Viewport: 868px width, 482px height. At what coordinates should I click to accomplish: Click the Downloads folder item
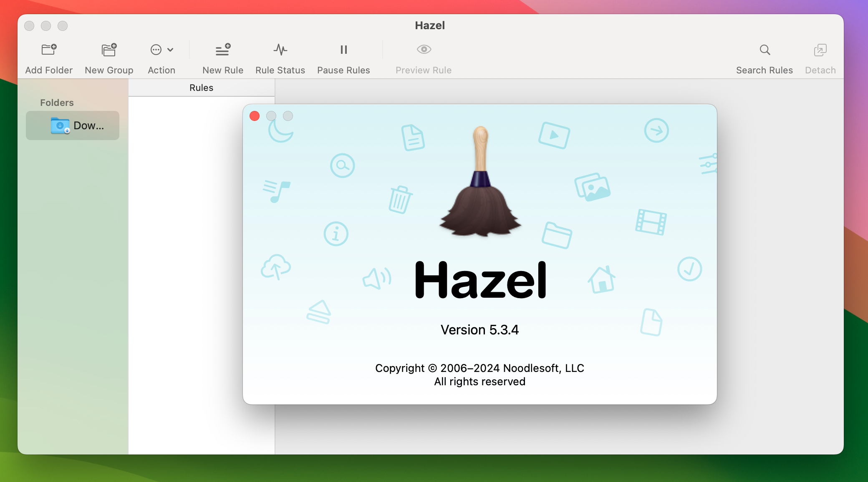74,125
